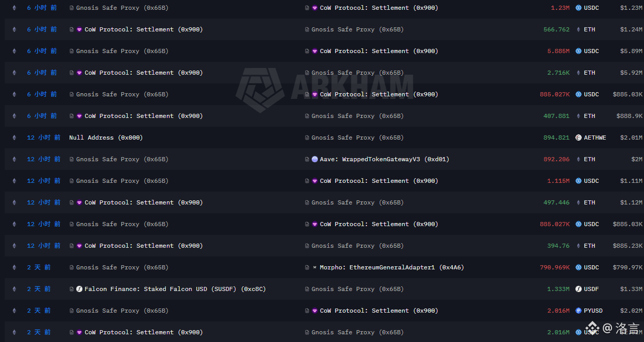Viewport: 644px width, 342px height.
Task: Click the $2.01M USD value
Action: [631, 138]
